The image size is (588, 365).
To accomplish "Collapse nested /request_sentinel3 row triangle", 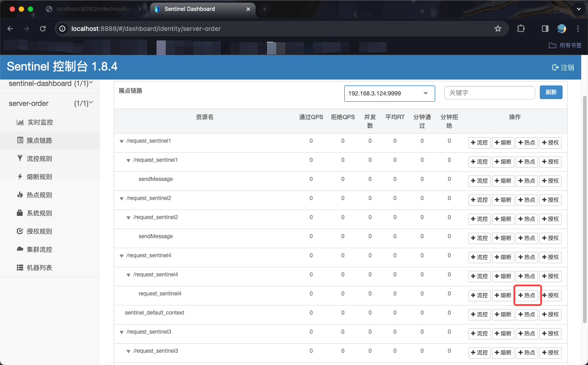I will pos(129,351).
